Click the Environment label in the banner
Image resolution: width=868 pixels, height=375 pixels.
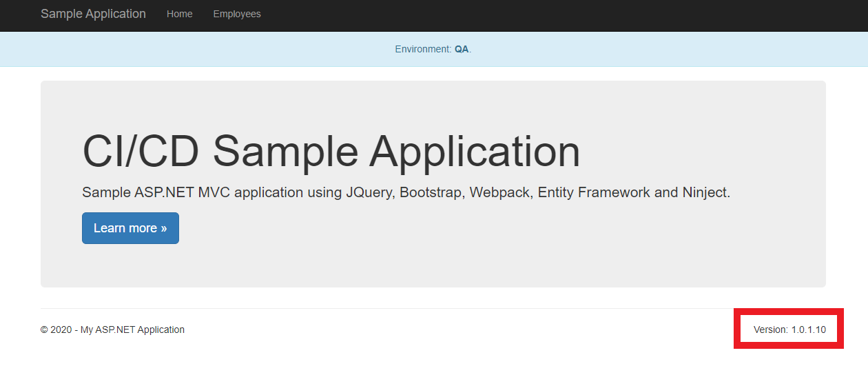point(423,50)
